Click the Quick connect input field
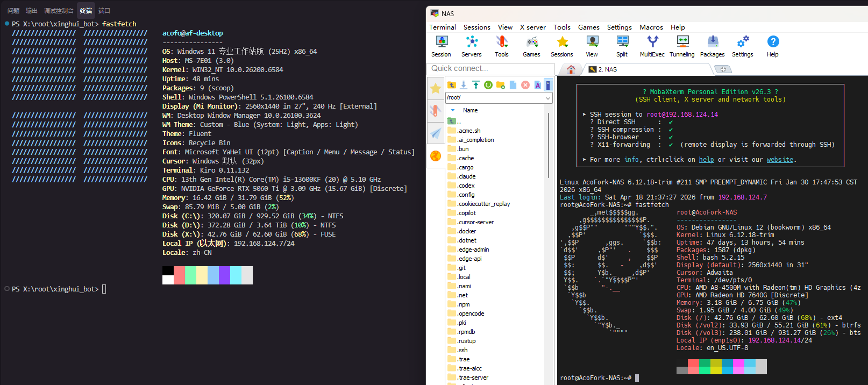This screenshot has width=868, height=385. tap(490, 69)
